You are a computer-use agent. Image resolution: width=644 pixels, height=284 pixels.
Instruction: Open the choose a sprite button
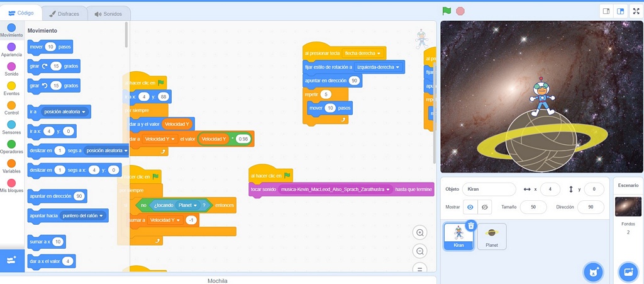coord(592,271)
